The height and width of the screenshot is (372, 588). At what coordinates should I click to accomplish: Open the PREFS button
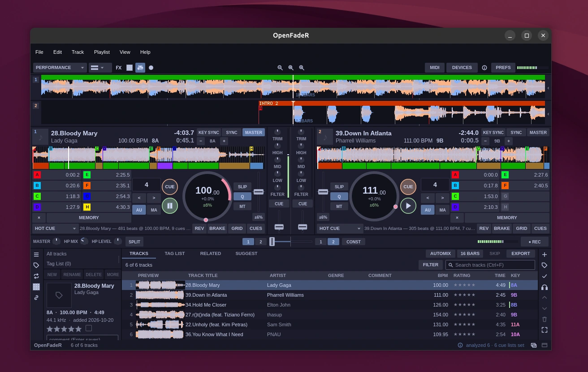click(x=503, y=68)
